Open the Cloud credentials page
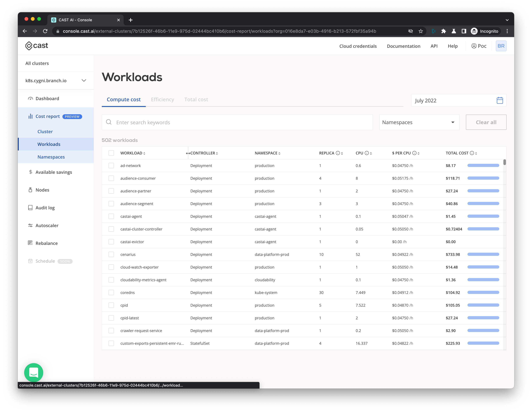532x412 pixels. coord(358,46)
